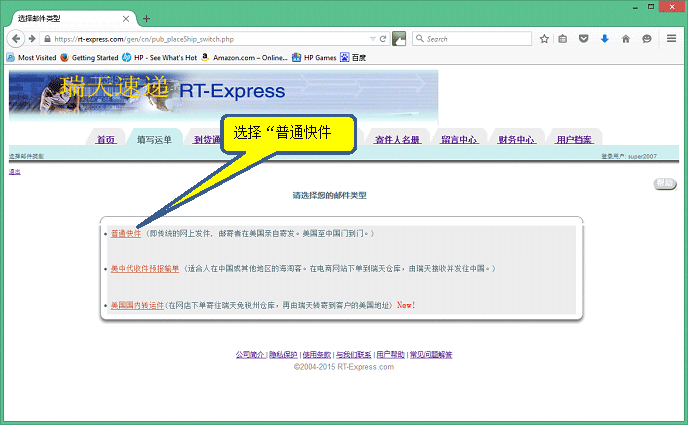Switch to the 填写运单 tab
The height and width of the screenshot is (441, 688).
tap(154, 139)
